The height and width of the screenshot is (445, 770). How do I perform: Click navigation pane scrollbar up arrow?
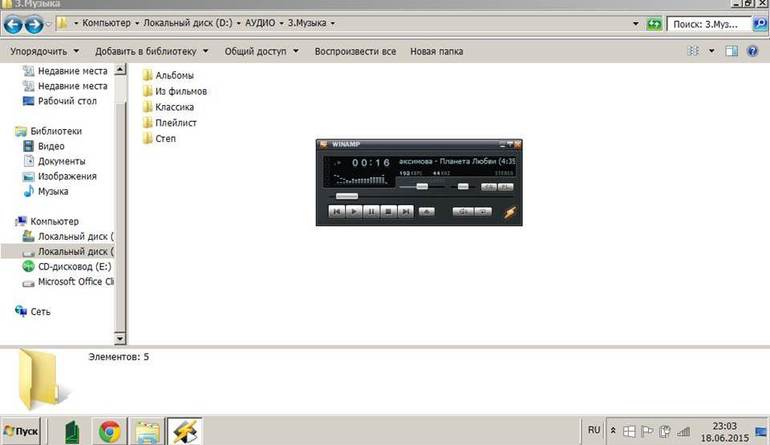point(120,69)
